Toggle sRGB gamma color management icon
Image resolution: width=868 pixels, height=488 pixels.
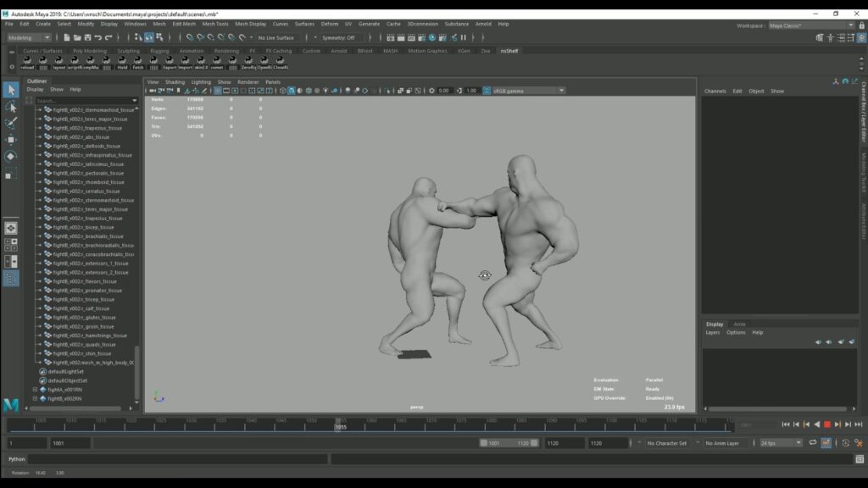tap(487, 91)
